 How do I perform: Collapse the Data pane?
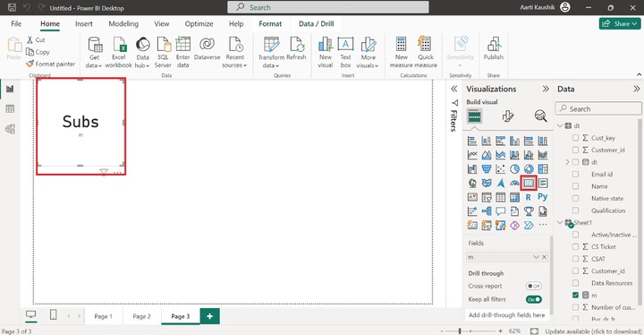tap(636, 89)
